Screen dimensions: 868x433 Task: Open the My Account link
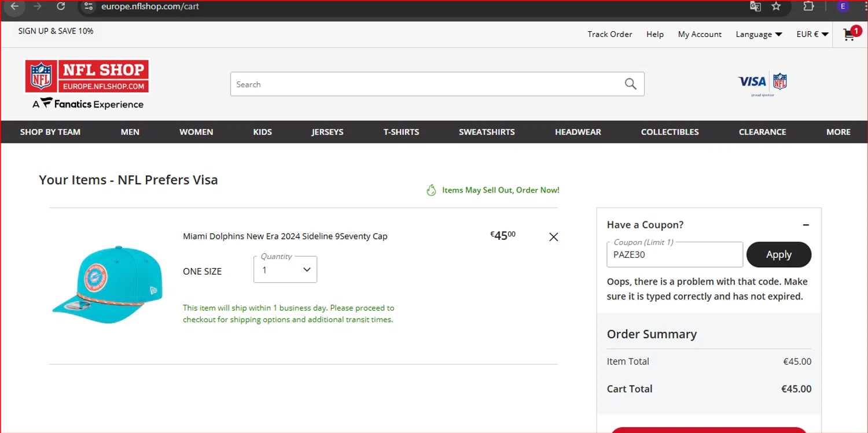coord(700,35)
